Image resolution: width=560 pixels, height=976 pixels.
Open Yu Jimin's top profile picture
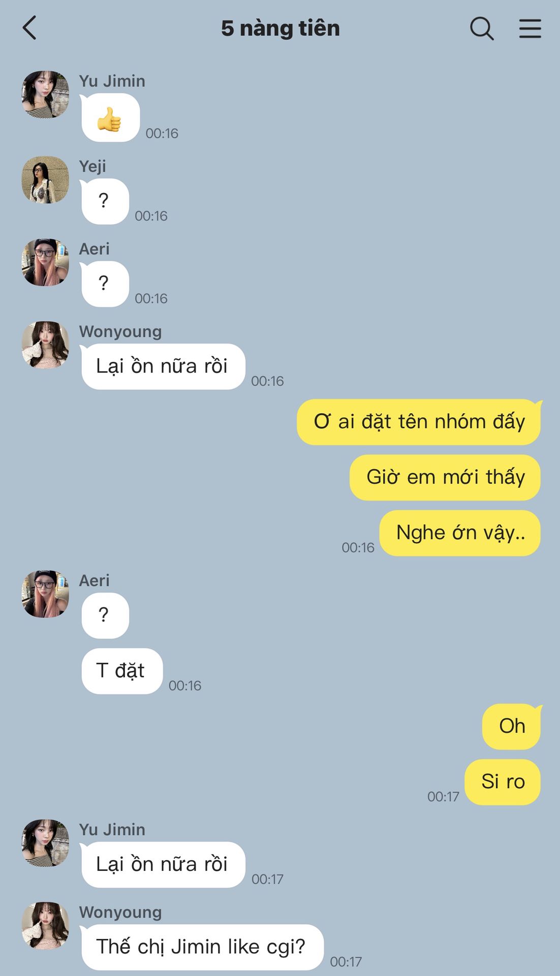click(45, 95)
